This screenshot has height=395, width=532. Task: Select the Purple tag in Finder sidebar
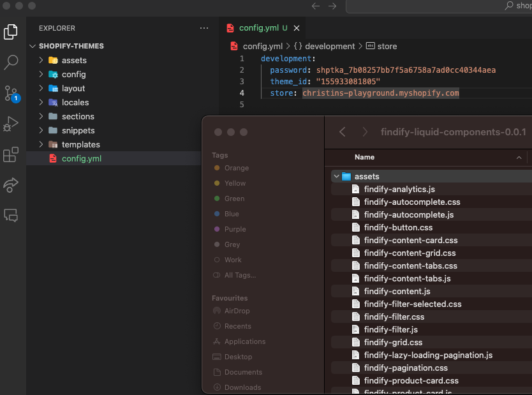(x=235, y=229)
